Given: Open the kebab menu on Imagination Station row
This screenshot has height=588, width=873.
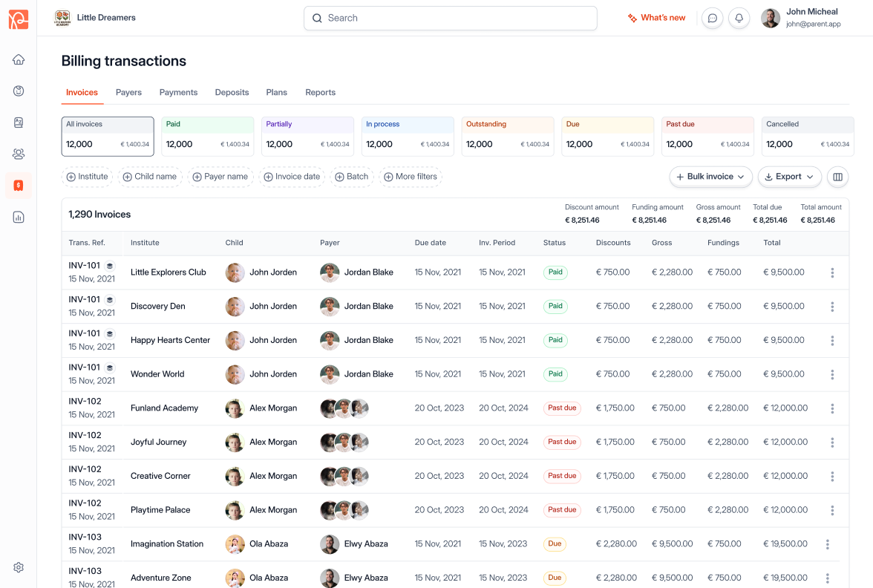Looking at the screenshot, I should pyautogui.click(x=828, y=543).
